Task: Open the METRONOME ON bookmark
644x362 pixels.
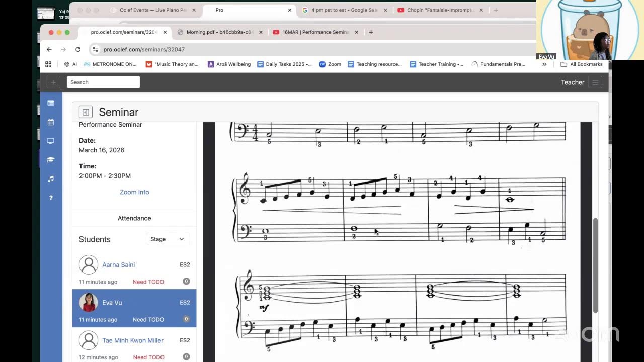Action: pos(110,64)
